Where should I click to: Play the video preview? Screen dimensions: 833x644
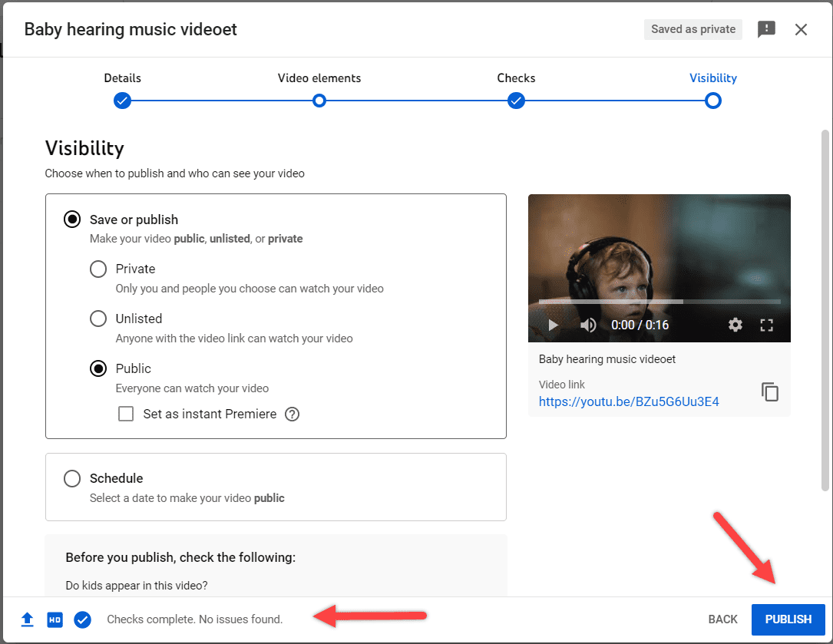553,325
